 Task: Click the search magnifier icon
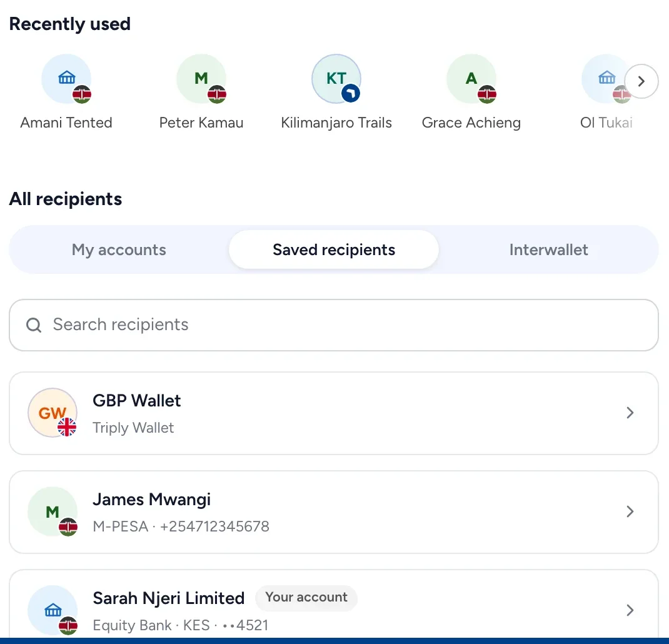point(34,325)
